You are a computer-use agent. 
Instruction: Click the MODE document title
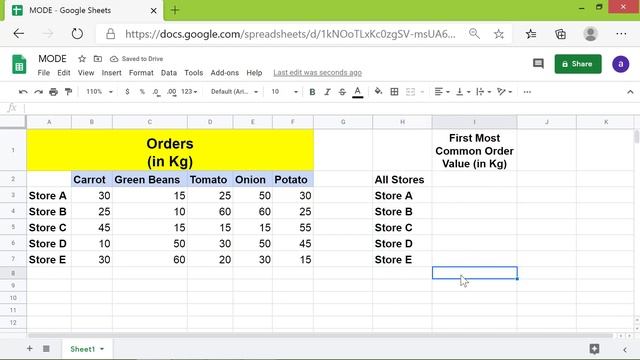[52, 59]
